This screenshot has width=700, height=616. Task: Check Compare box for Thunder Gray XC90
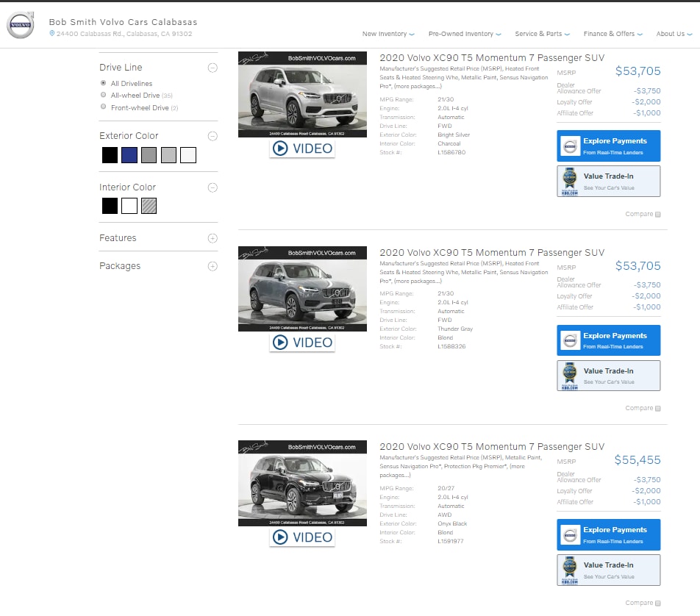tap(657, 409)
